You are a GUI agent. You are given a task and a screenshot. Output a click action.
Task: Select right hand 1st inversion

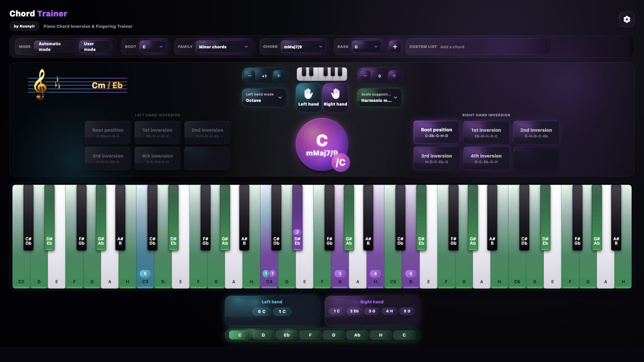coord(486,132)
